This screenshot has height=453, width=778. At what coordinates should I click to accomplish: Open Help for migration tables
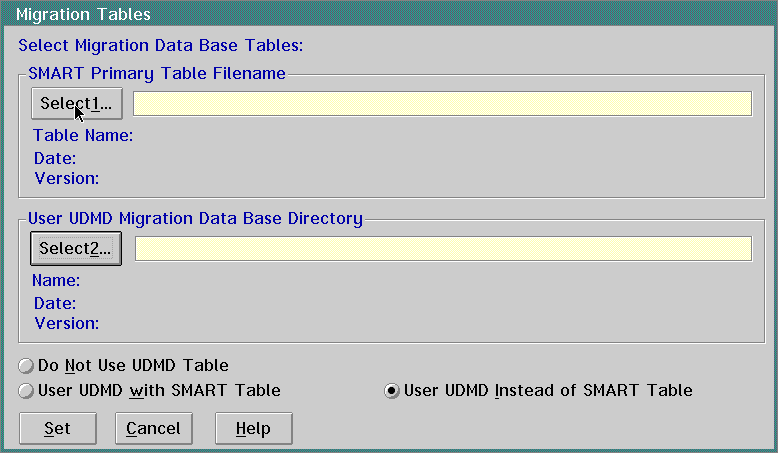point(253,429)
